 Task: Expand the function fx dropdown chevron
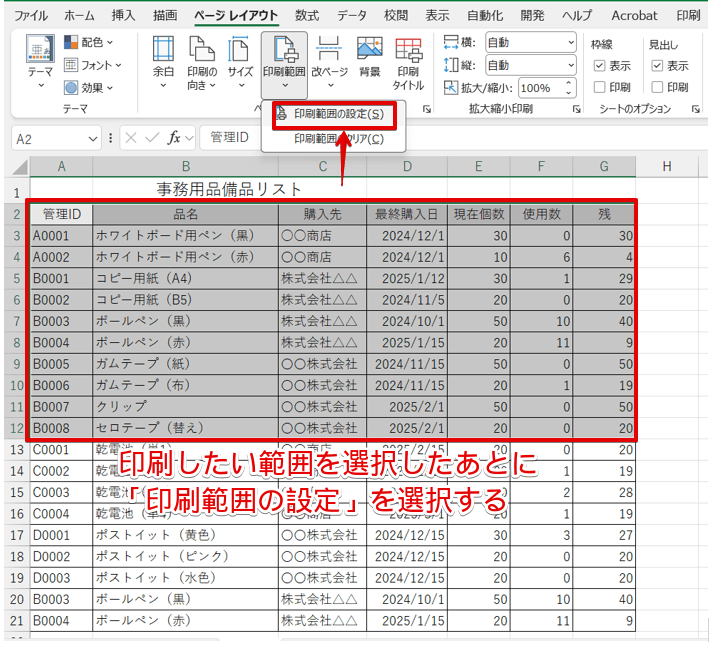[189, 138]
